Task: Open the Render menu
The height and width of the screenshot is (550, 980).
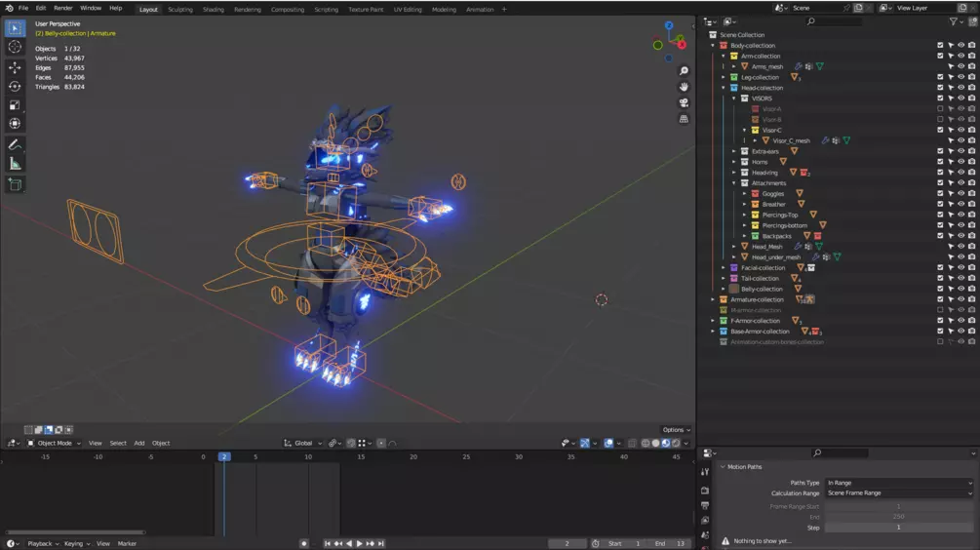Action: click(63, 8)
